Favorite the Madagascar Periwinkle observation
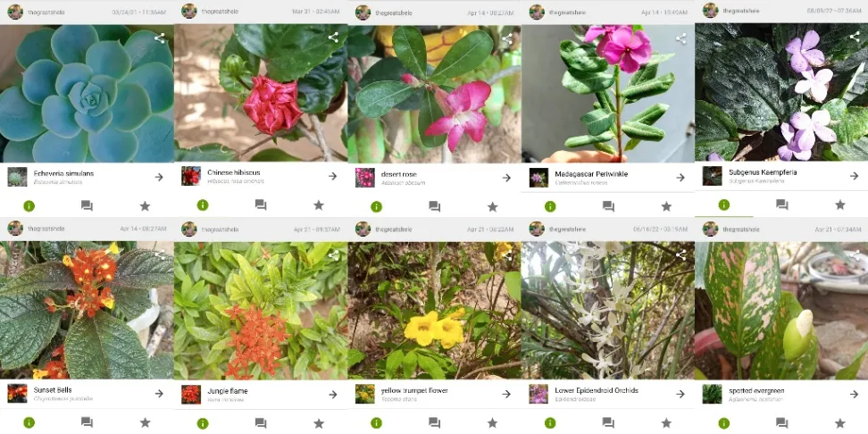The width and height of the screenshot is (868, 434). point(666,206)
